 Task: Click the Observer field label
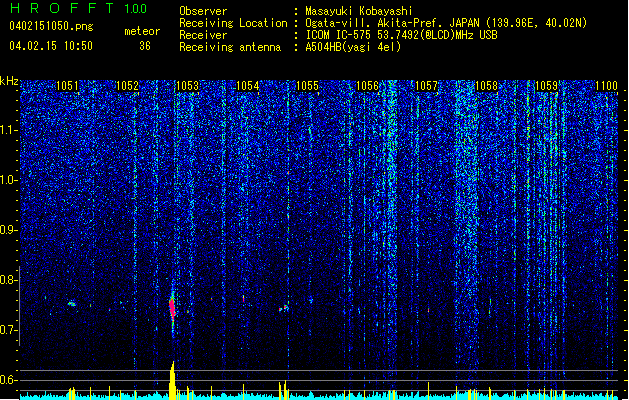click(203, 11)
